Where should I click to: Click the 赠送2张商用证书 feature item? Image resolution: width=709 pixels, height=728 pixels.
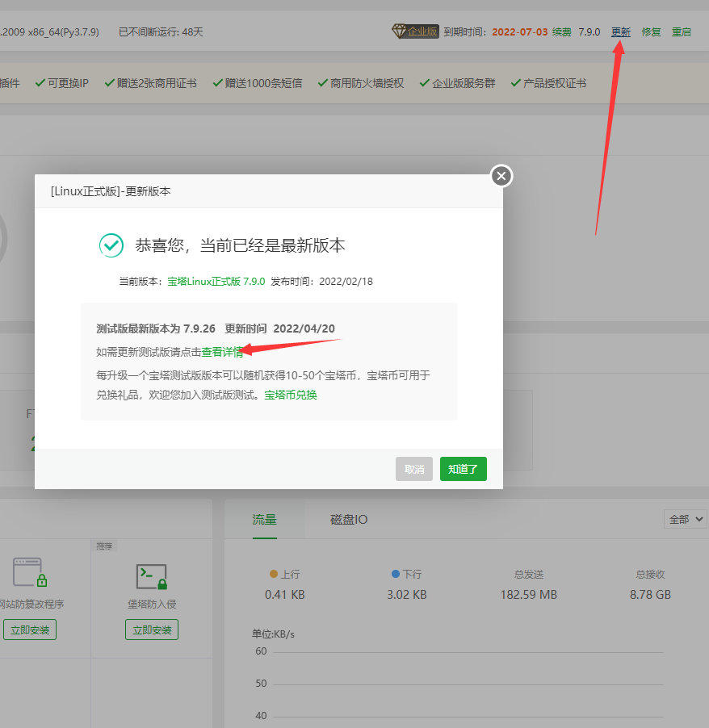(x=150, y=83)
